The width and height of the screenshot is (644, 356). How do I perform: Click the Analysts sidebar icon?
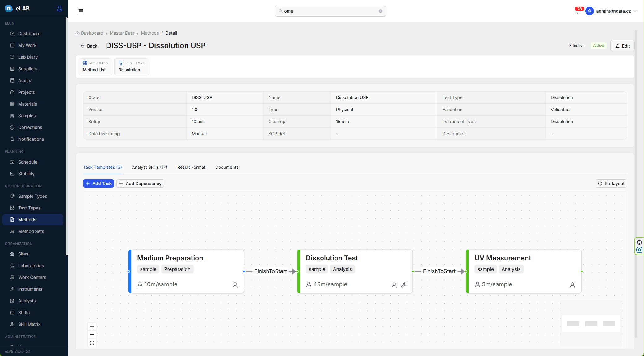click(x=12, y=301)
